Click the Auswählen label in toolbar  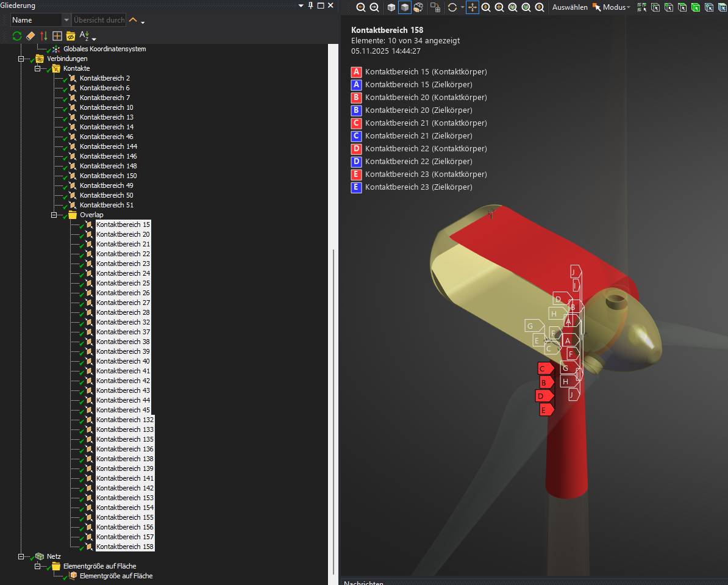(x=569, y=7)
